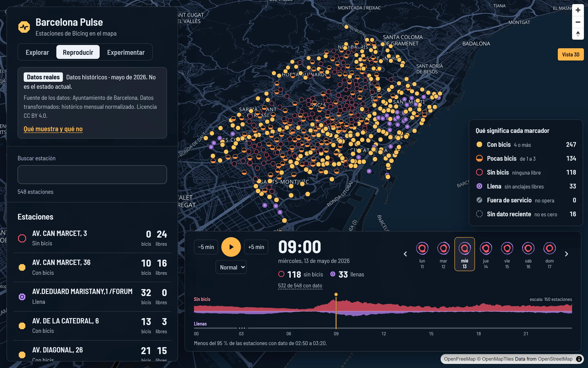Zoom in the map with plus button

click(578, 10)
